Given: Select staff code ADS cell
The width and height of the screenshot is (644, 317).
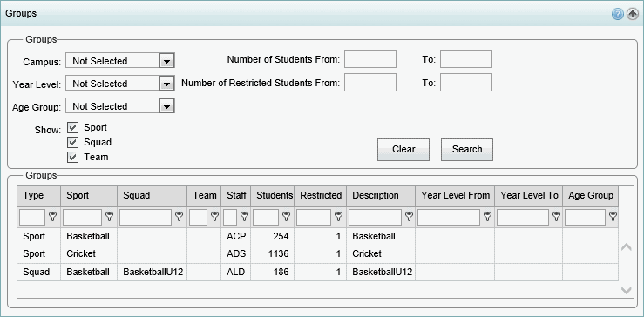Looking at the screenshot, I should [x=236, y=254].
